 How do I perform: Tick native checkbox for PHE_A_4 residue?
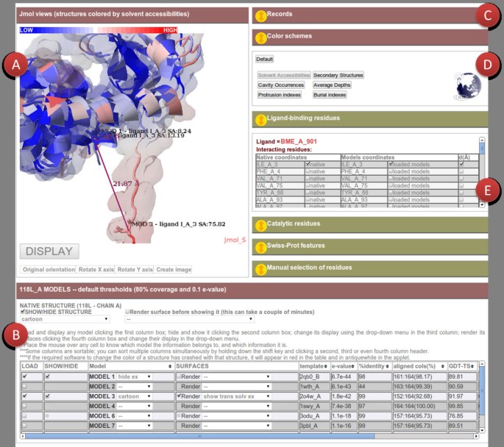(x=308, y=171)
